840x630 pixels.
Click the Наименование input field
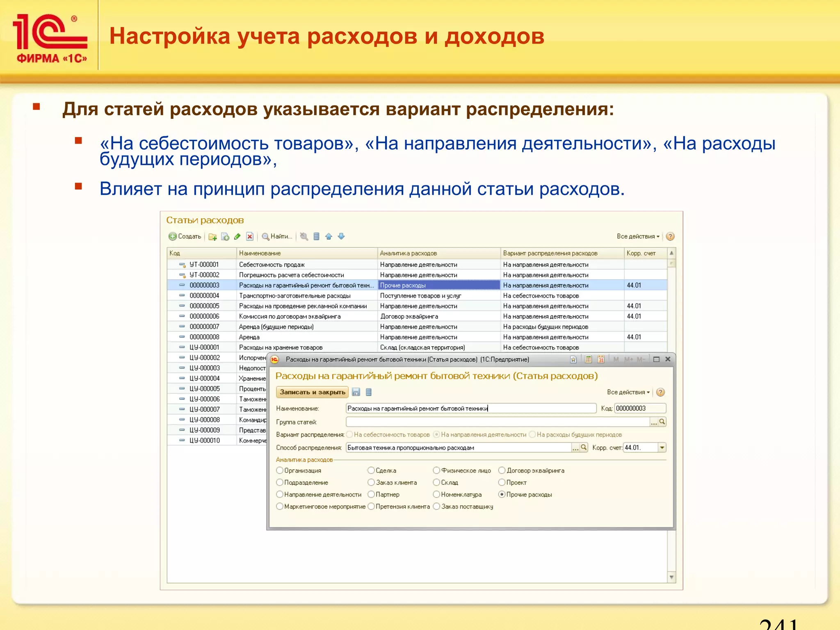tap(471, 408)
